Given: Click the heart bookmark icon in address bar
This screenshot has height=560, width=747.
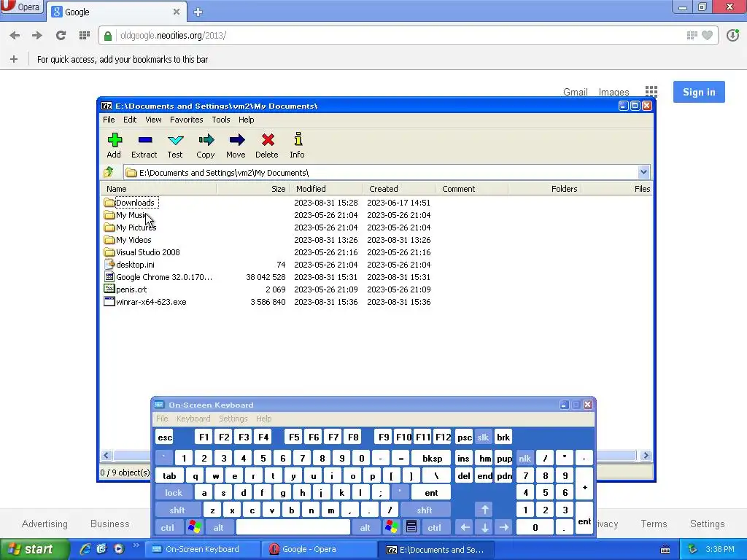Looking at the screenshot, I should pyautogui.click(x=708, y=35).
